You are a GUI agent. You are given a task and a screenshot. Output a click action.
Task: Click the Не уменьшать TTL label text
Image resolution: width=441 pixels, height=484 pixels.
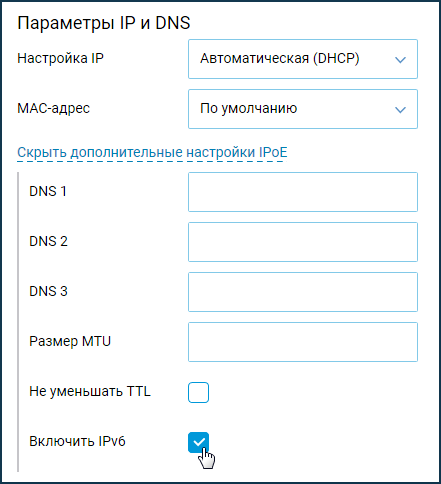point(90,391)
